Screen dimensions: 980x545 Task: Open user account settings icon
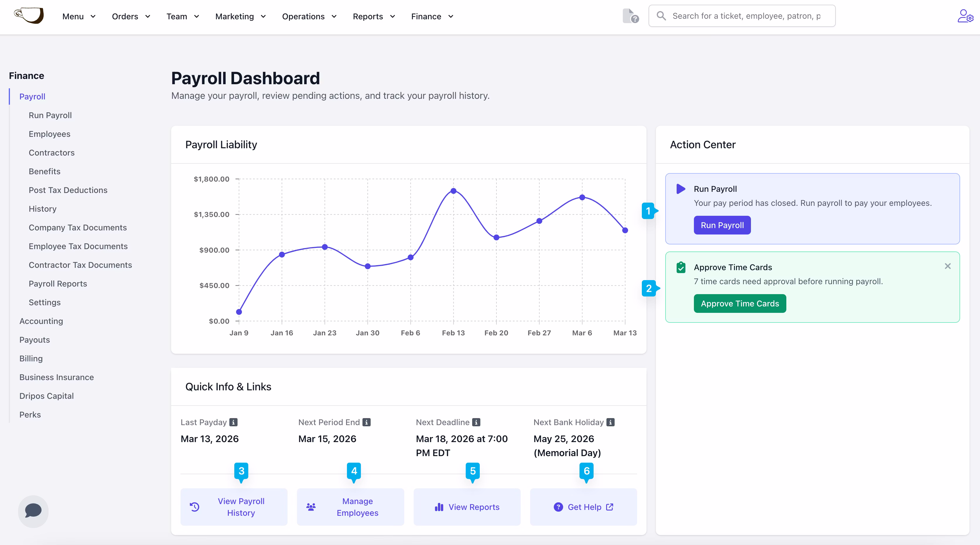[x=965, y=16]
